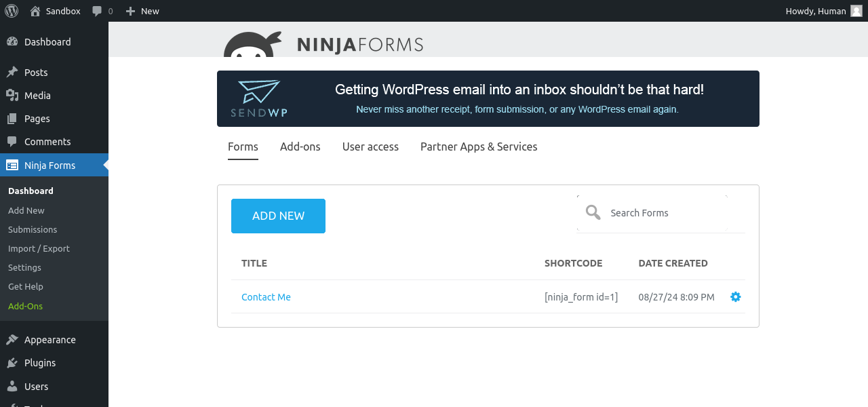Click the Ninja Forms ninja logo
This screenshot has width=868, height=407.
point(253,44)
